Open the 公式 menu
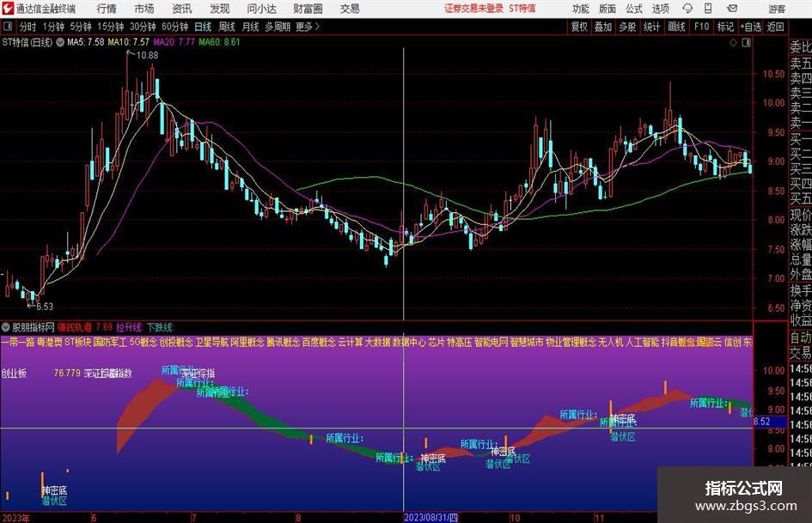This screenshot has width=812, height=523. pos(634,9)
